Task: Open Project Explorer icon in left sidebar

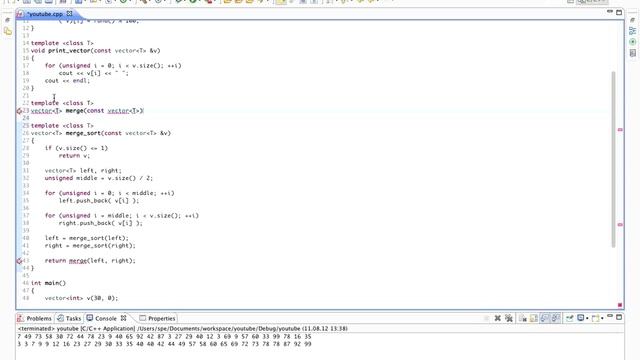Action: point(7,31)
